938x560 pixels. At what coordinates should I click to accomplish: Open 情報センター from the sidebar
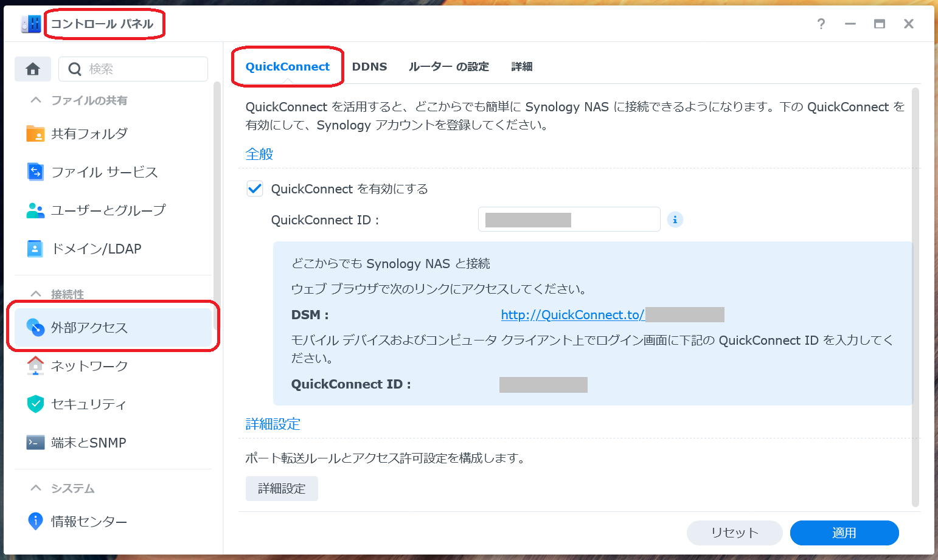88,521
